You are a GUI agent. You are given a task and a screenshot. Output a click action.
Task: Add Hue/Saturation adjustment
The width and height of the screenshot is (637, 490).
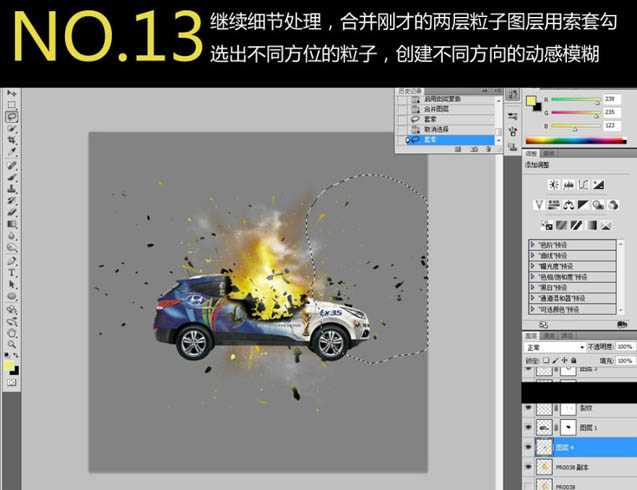click(554, 205)
